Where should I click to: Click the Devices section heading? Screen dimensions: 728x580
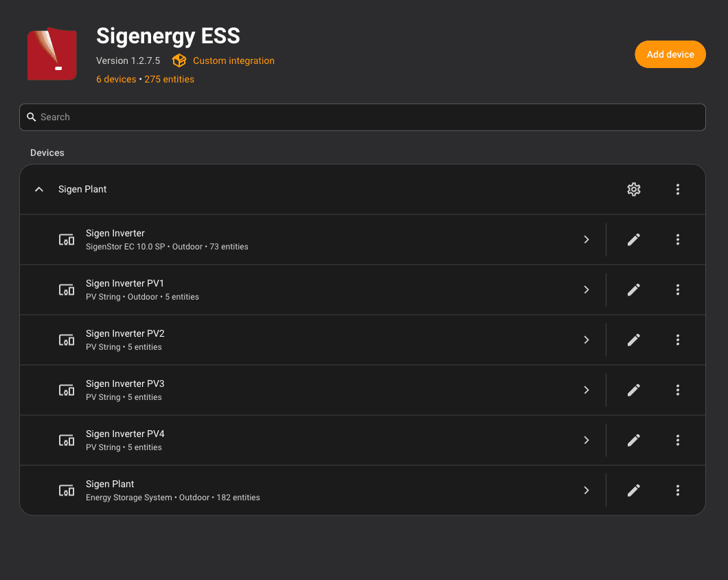pyautogui.click(x=47, y=153)
